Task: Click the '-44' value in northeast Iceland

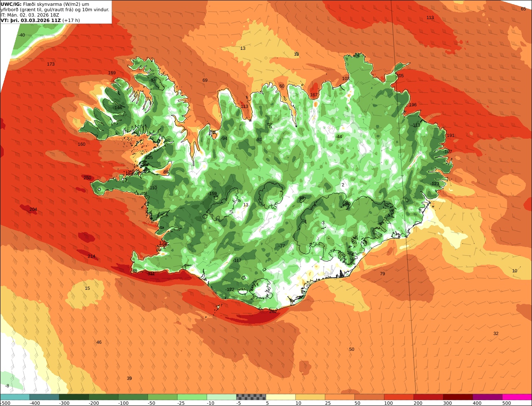Action: [339, 136]
